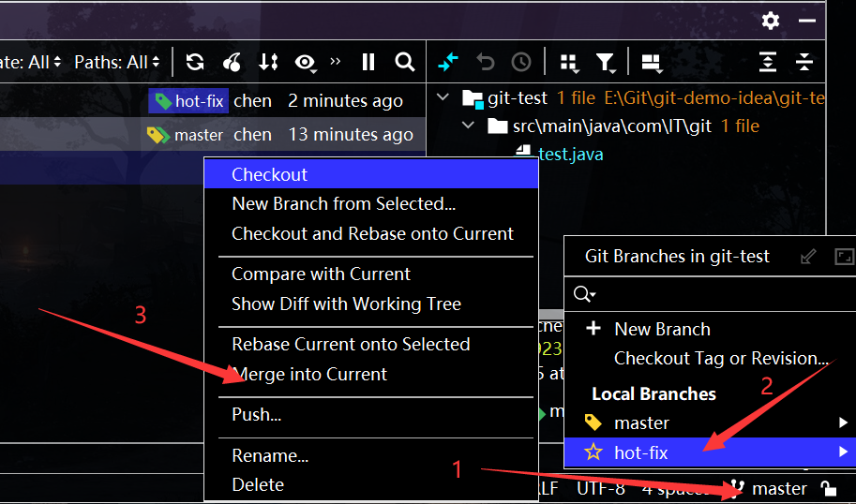Click the expand popup icon in the Git Branches header
Image resolution: width=856 pixels, height=504 pixels.
(x=845, y=257)
